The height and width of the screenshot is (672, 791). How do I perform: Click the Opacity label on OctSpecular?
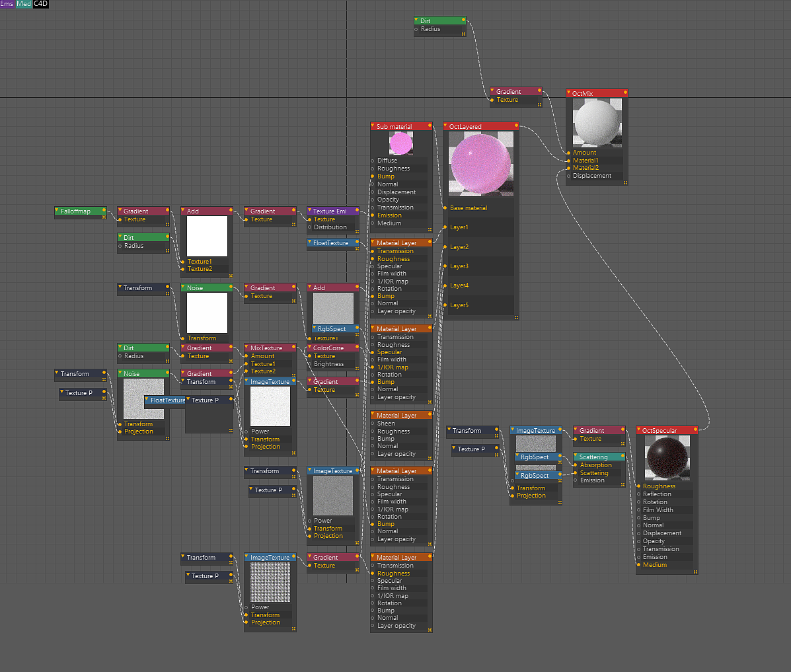[654, 541]
